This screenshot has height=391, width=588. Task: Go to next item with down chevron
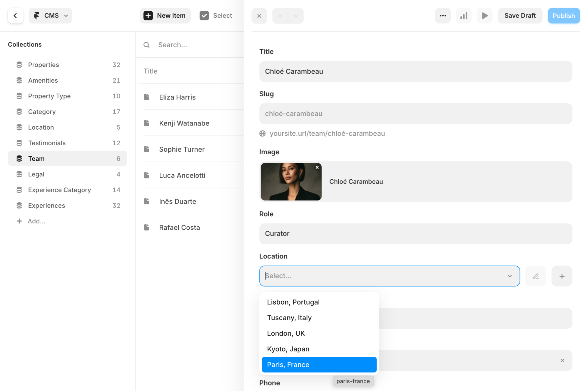tap(296, 16)
